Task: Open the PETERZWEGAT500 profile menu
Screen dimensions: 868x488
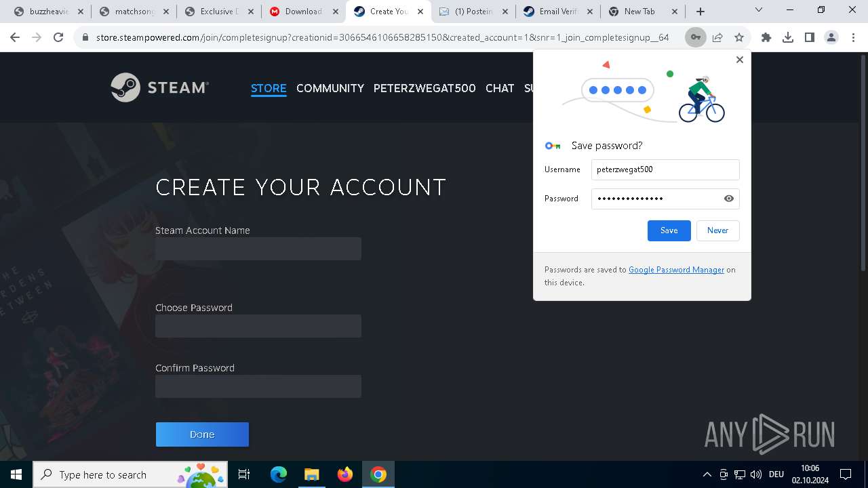Action: click(425, 88)
